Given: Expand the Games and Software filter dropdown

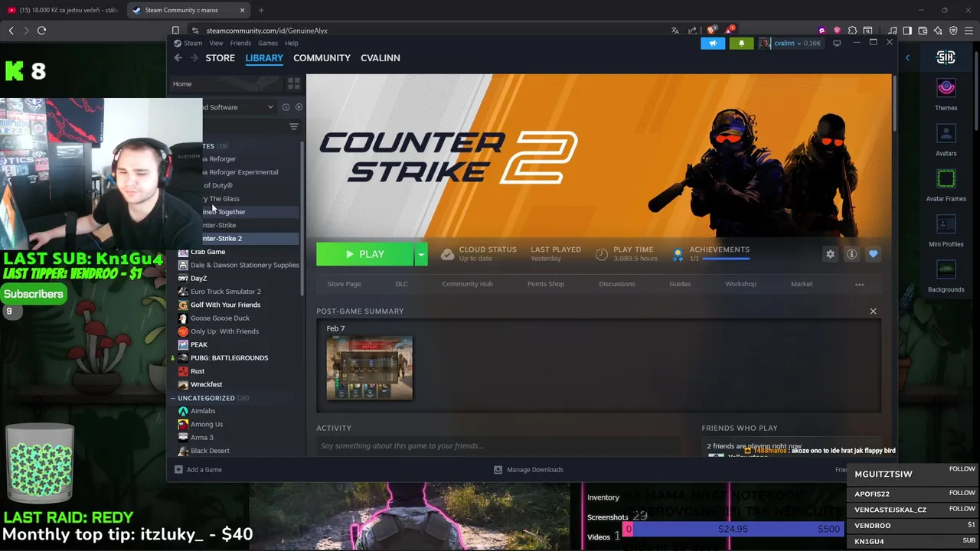Looking at the screenshot, I should 270,107.
